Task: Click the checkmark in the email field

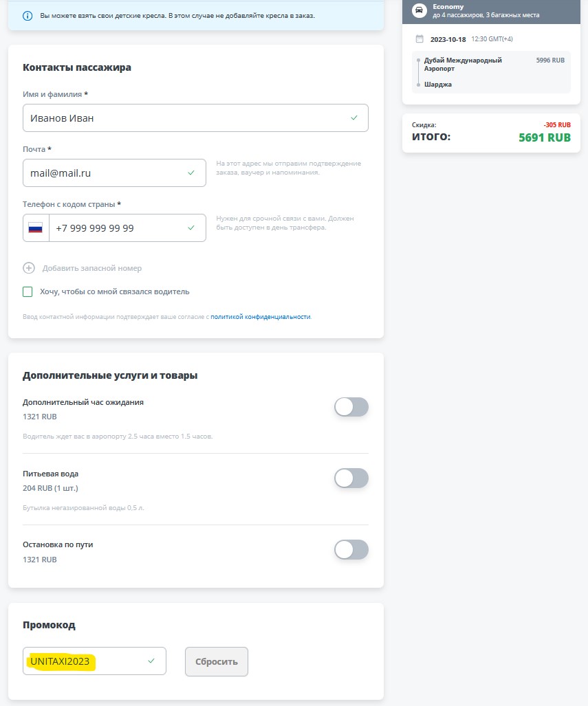Action: pos(192,173)
